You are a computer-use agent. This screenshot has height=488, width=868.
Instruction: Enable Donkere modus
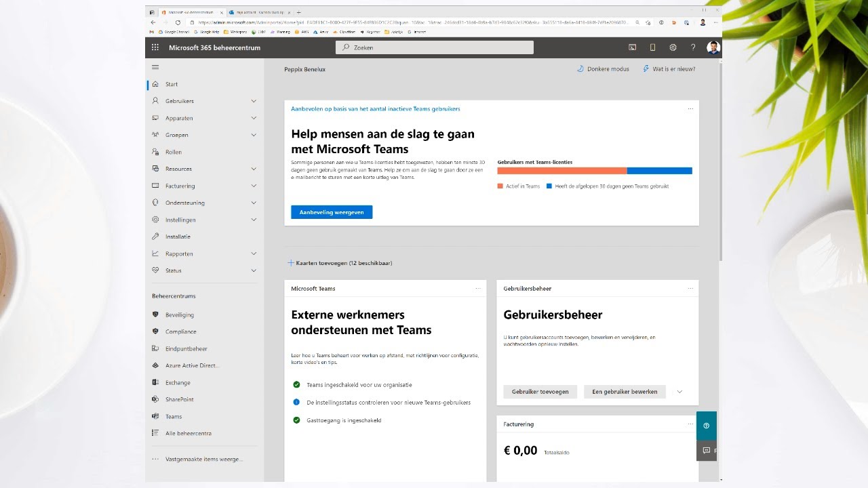pos(602,68)
